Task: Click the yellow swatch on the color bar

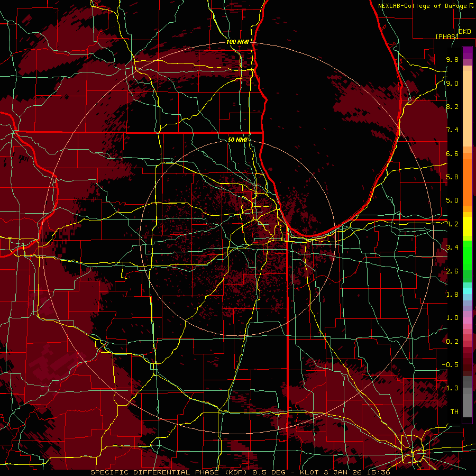Action: [467, 226]
